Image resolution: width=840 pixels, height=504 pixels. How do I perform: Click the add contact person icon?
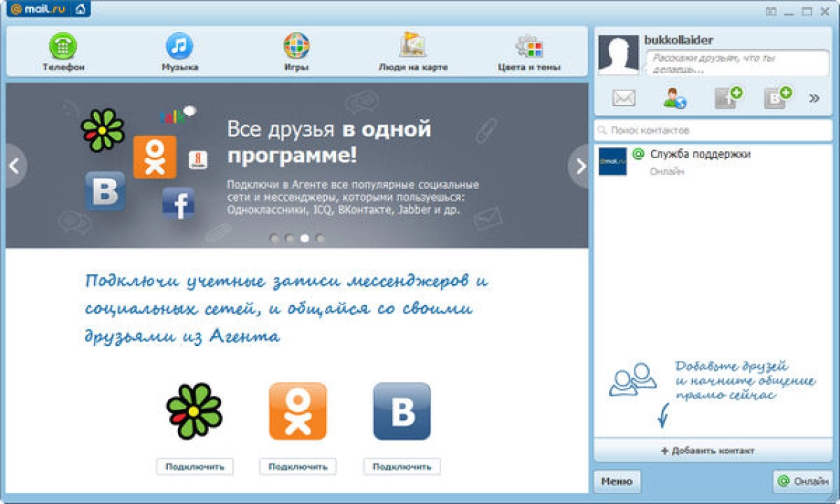coord(674,98)
